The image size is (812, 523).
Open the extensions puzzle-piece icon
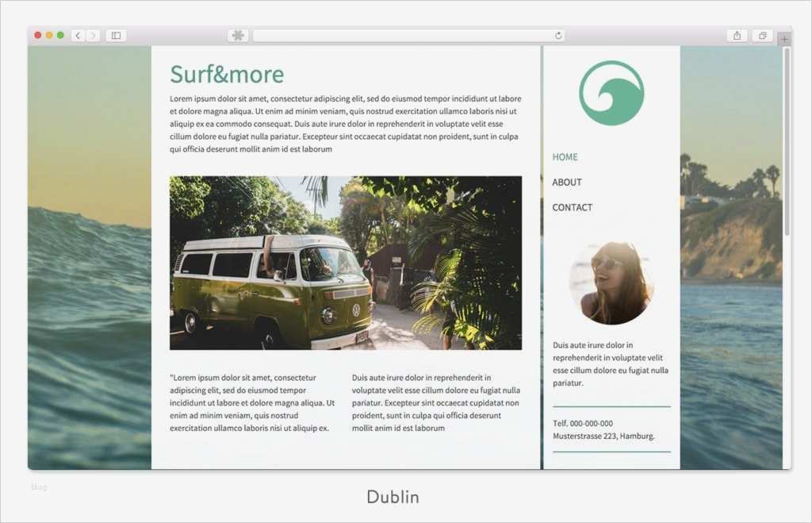coord(238,35)
